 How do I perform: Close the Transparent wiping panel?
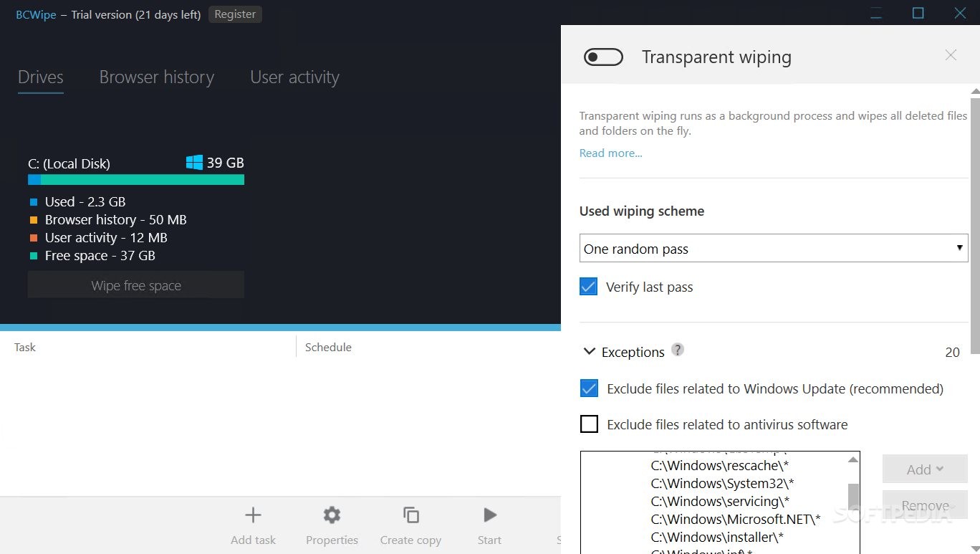click(x=951, y=55)
